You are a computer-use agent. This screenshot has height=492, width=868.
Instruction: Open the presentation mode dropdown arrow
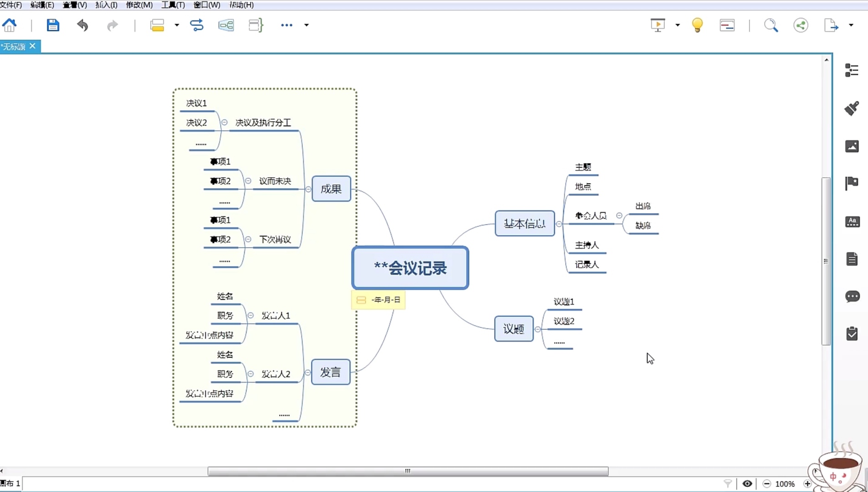tap(678, 25)
